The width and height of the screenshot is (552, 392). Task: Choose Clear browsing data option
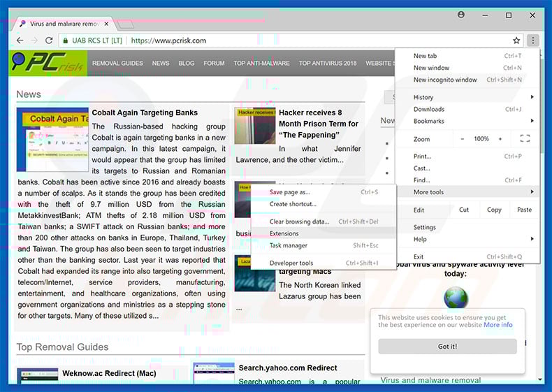299,222
